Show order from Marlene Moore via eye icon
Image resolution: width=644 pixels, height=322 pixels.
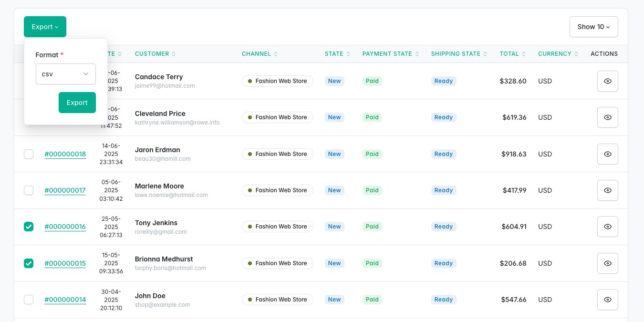click(x=607, y=190)
